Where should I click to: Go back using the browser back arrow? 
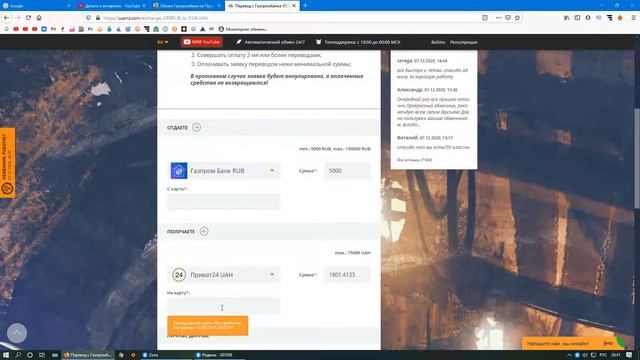[x=7, y=18]
